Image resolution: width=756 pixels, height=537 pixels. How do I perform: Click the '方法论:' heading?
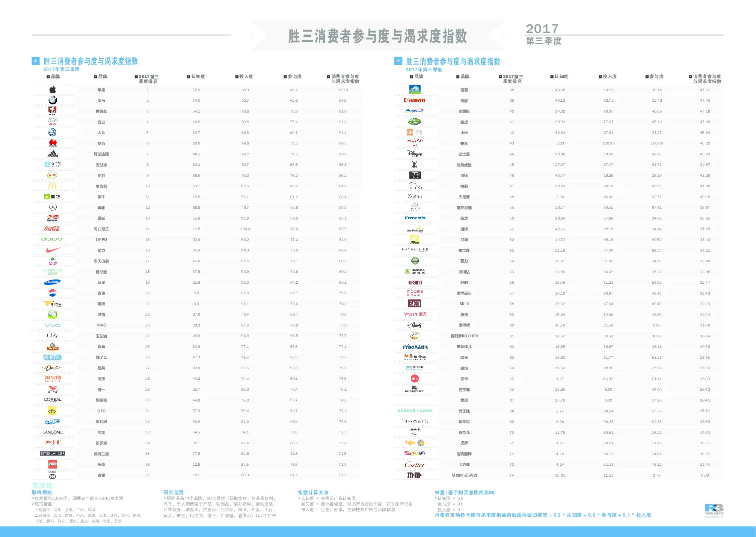pos(43,486)
